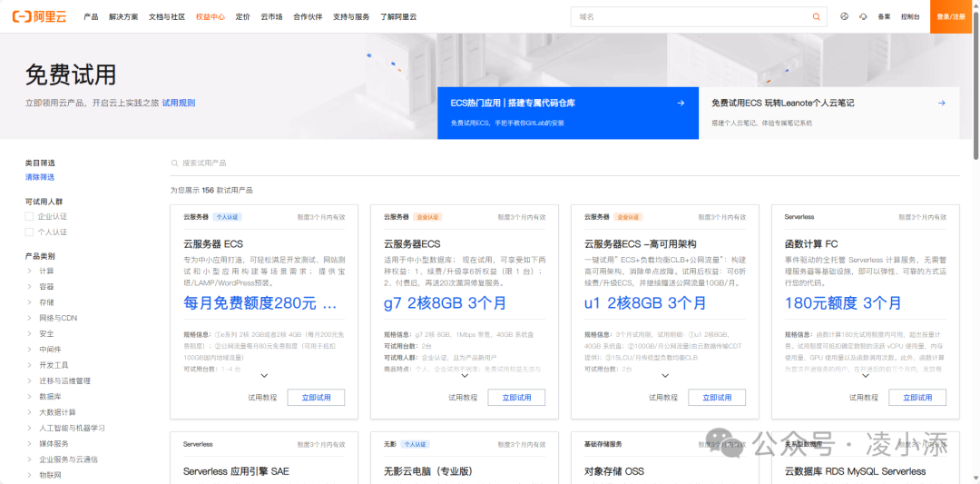Screen dimensions: 980x484
Task: Focus the 搜索试用产品 search field
Action: point(565,163)
